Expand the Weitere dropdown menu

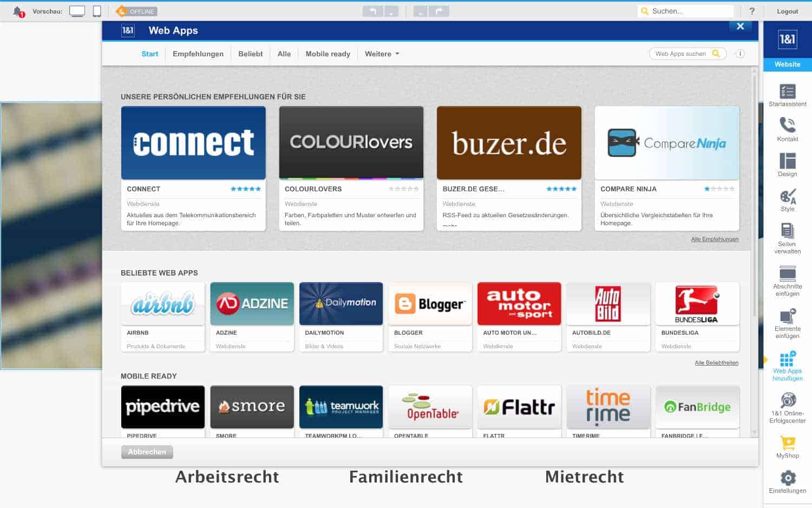point(382,54)
